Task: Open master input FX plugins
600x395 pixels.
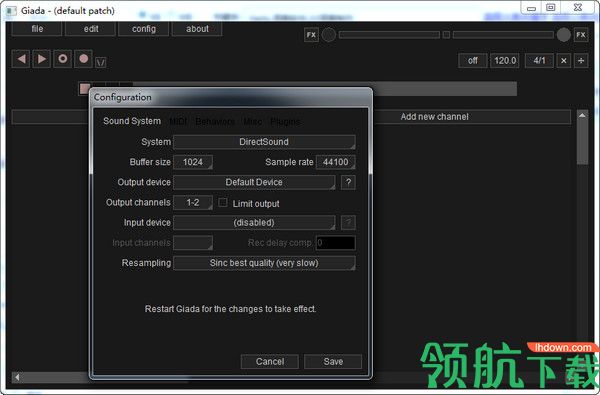Action: (x=311, y=35)
